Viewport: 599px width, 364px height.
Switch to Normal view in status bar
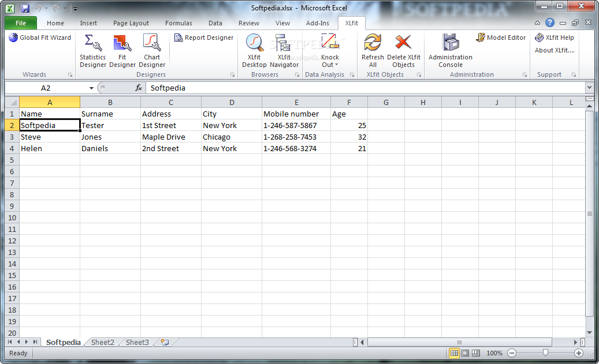tap(454, 353)
